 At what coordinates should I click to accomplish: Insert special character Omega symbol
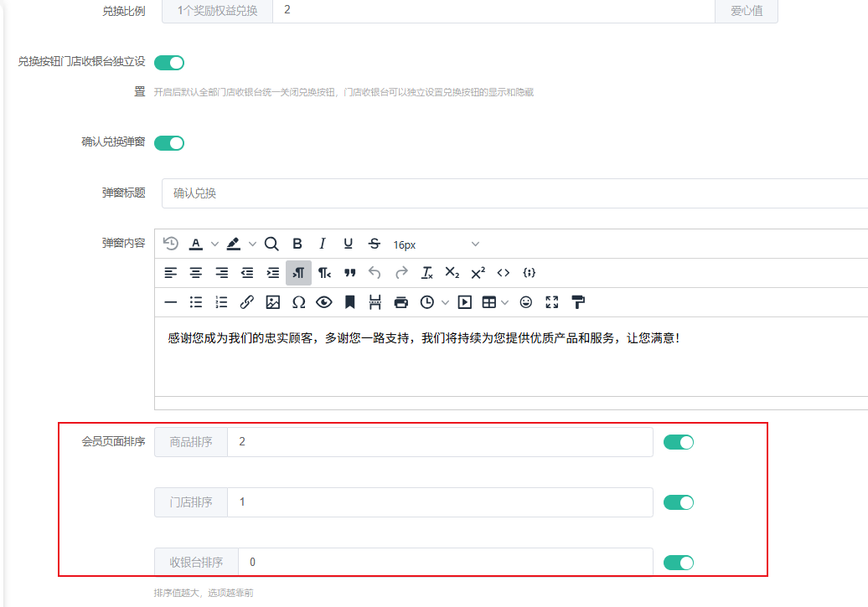299,302
